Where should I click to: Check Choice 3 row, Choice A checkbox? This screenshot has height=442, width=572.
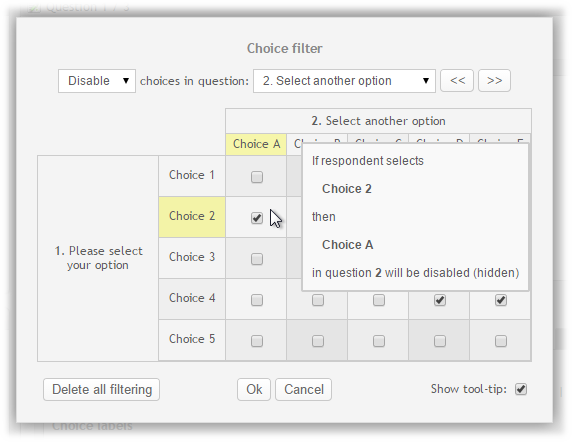click(x=257, y=259)
